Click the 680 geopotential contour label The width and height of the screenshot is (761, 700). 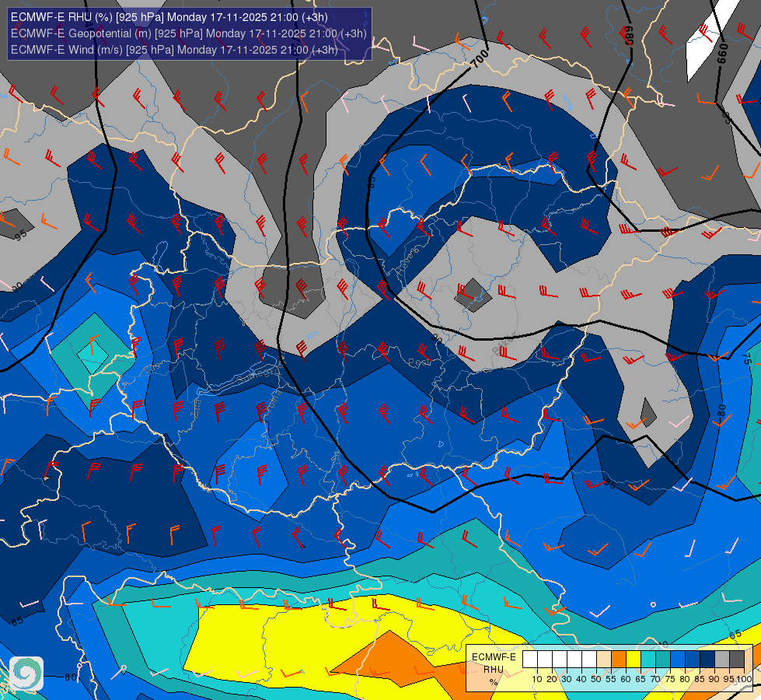click(x=627, y=35)
